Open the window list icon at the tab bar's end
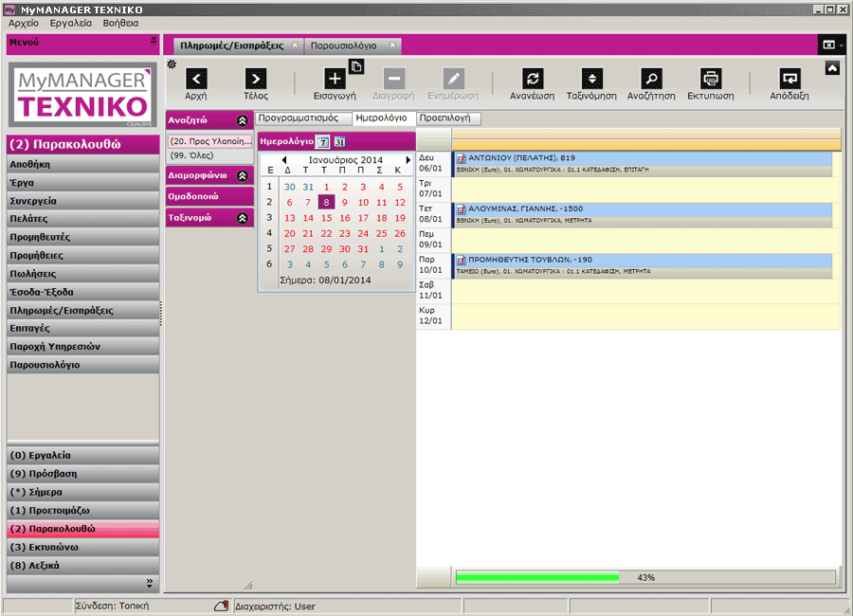853x616 pixels. click(830, 45)
